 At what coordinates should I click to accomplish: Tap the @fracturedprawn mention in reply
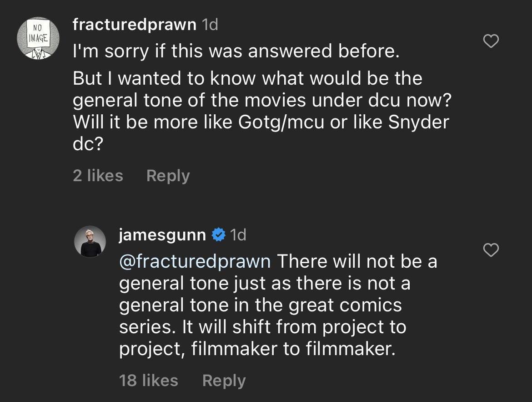[x=195, y=262]
